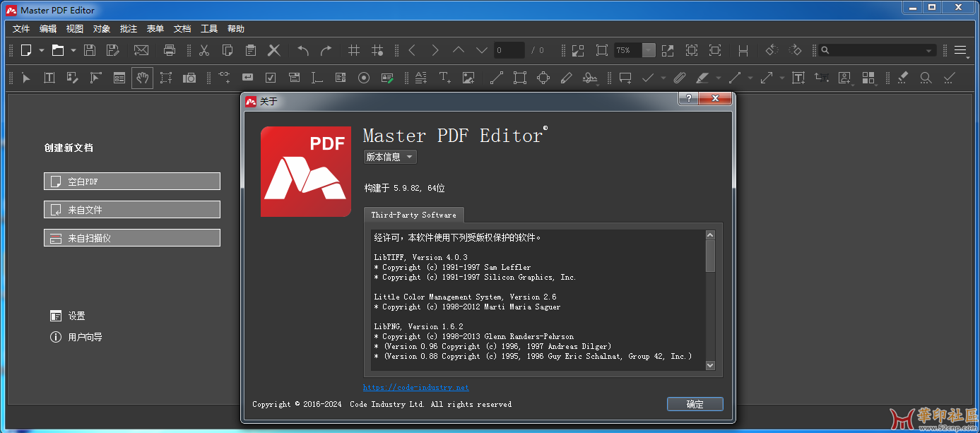Toggle the snap to grid icon
The image size is (980, 433).
378,50
